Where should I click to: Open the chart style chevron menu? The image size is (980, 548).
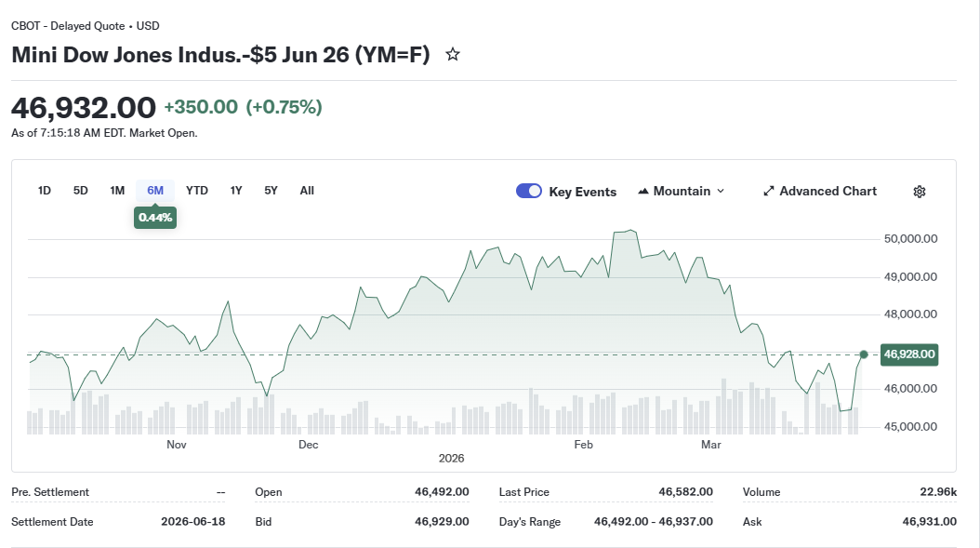pos(722,191)
